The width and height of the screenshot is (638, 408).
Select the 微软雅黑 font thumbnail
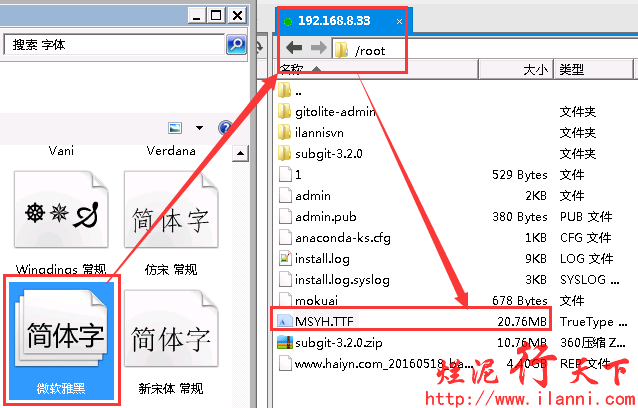pos(61,340)
